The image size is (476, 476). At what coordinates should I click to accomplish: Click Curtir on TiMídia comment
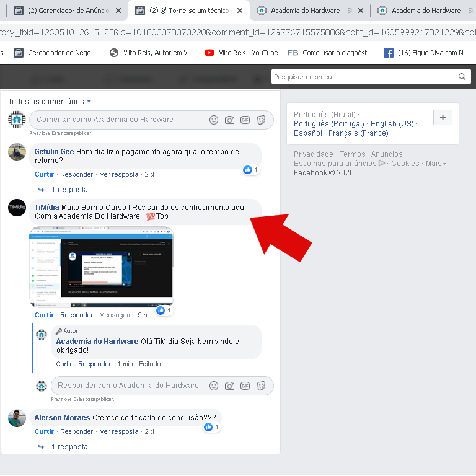pos(44,315)
